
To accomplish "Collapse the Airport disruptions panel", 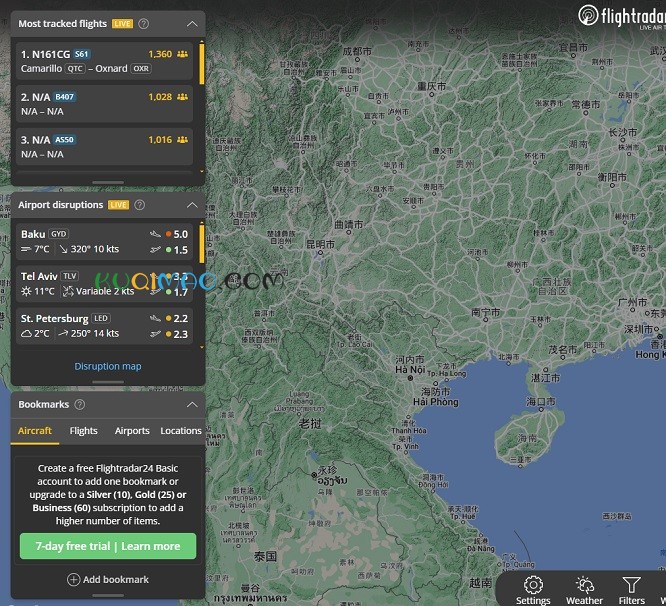I will (192, 205).
